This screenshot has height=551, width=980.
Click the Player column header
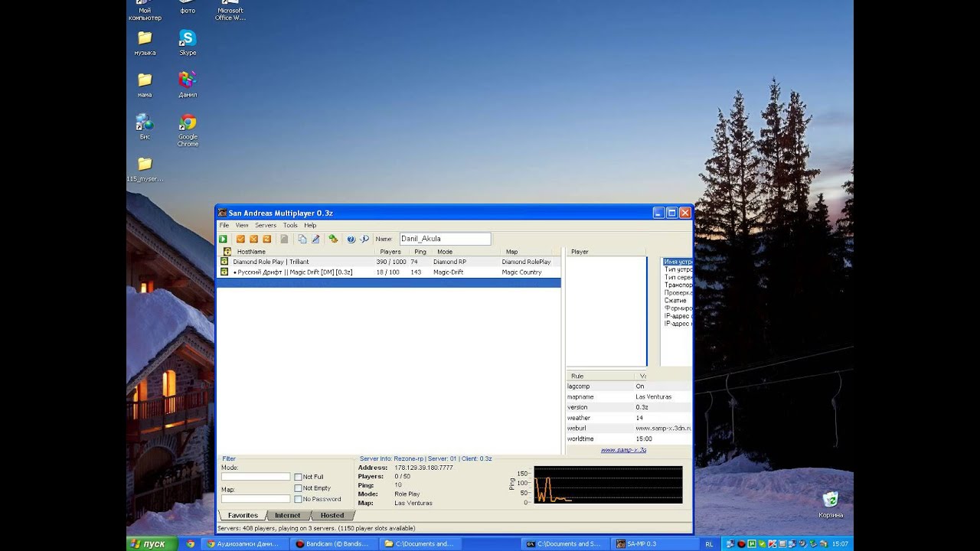[605, 251]
